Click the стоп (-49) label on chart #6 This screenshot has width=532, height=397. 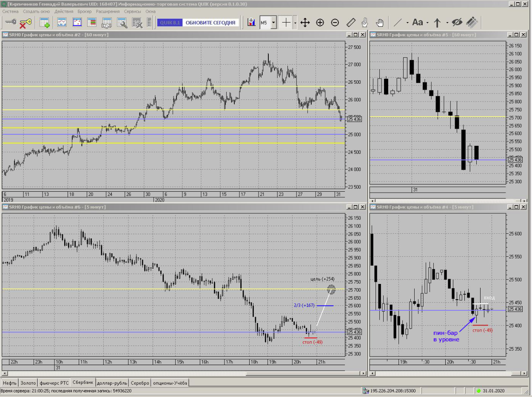point(313,342)
